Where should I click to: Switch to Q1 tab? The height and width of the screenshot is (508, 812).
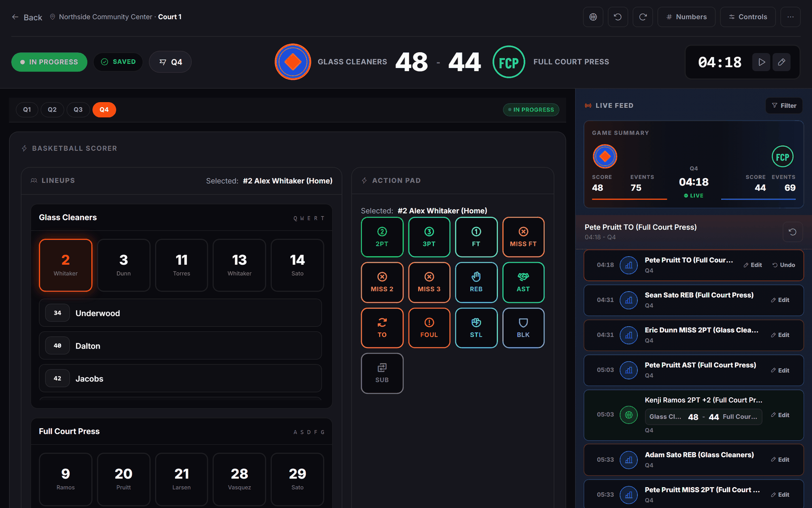pos(27,110)
